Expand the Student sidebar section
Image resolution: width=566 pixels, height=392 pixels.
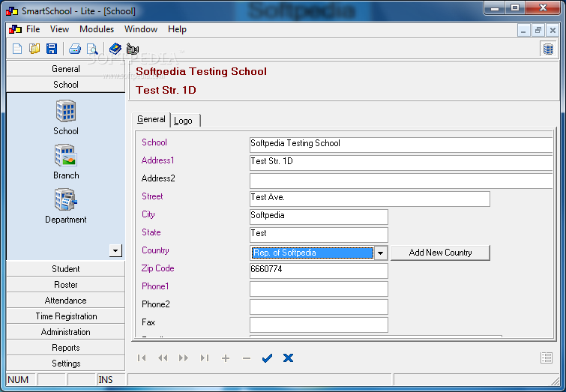(x=66, y=269)
